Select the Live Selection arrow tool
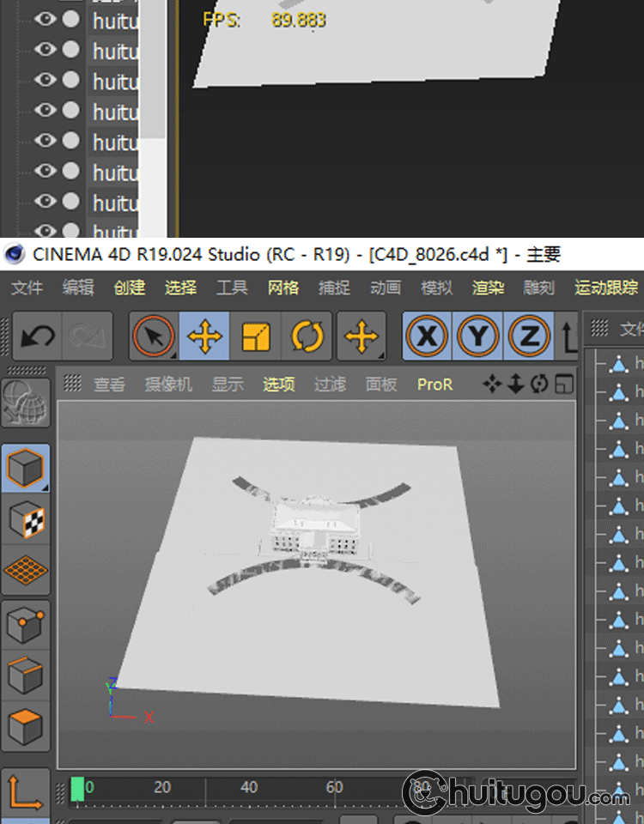 point(154,336)
